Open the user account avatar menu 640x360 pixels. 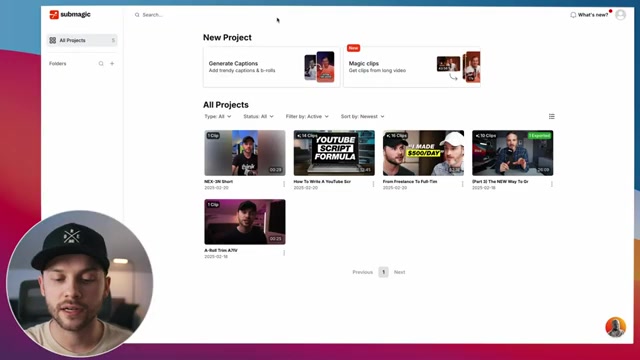click(x=620, y=15)
